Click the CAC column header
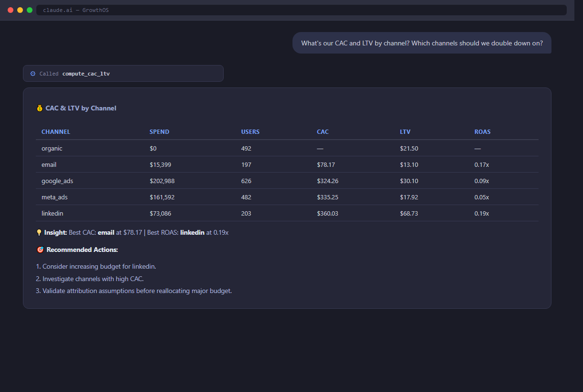This screenshot has height=392, width=583. (323, 132)
